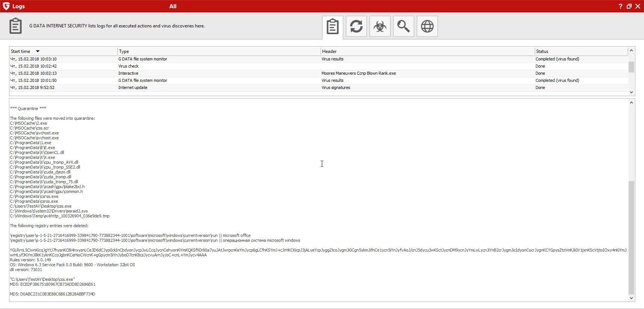Click the log list scrollbar thumb
The image size is (644, 309).
[x=631, y=67]
